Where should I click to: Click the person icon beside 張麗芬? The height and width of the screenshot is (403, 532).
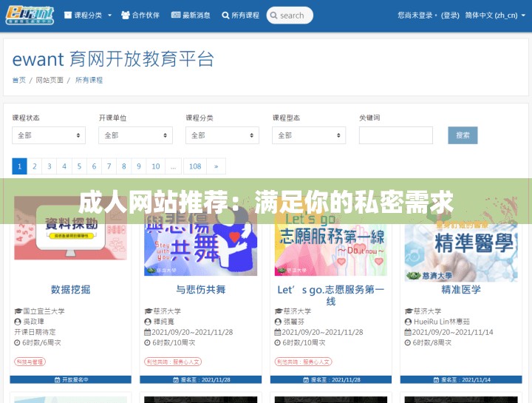tap(278, 322)
